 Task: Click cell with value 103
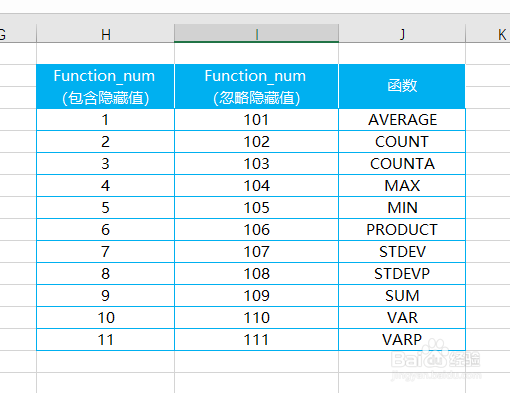[x=256, y=164]
